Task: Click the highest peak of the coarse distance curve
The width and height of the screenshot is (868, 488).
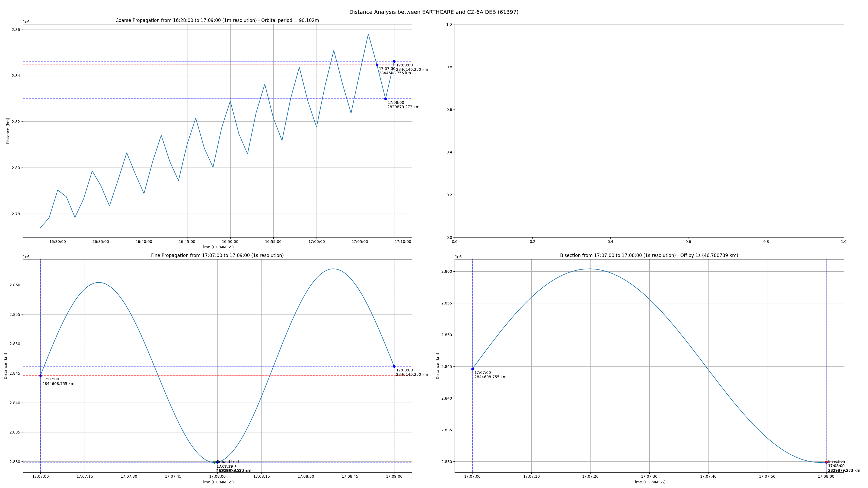Action: (368, 34)
